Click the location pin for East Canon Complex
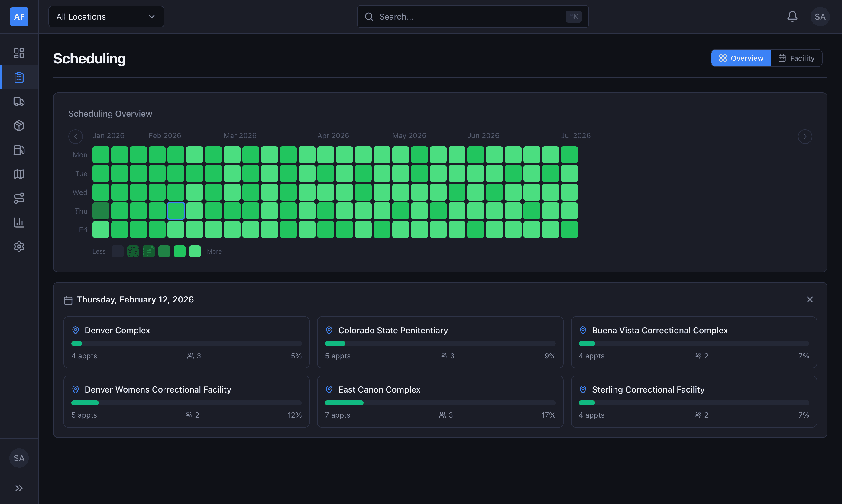842x504 pixels. (x=329, y=389)
